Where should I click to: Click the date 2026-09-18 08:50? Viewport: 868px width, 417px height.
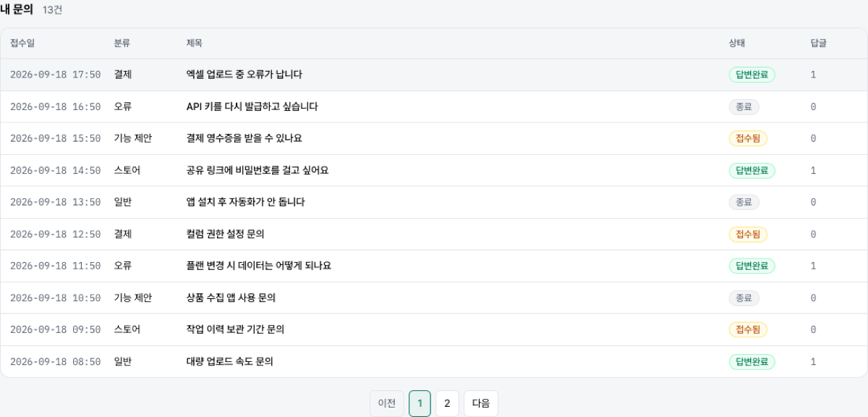click(56, 361)
